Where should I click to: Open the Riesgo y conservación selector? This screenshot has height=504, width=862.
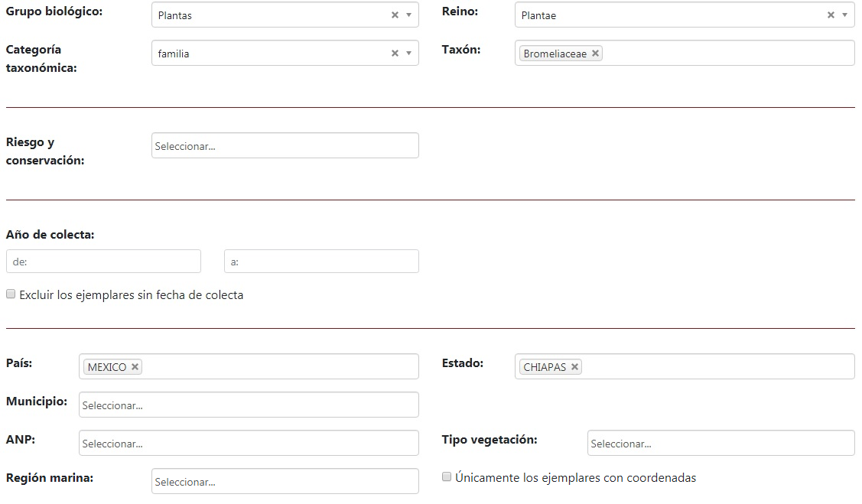click(285, 146)
